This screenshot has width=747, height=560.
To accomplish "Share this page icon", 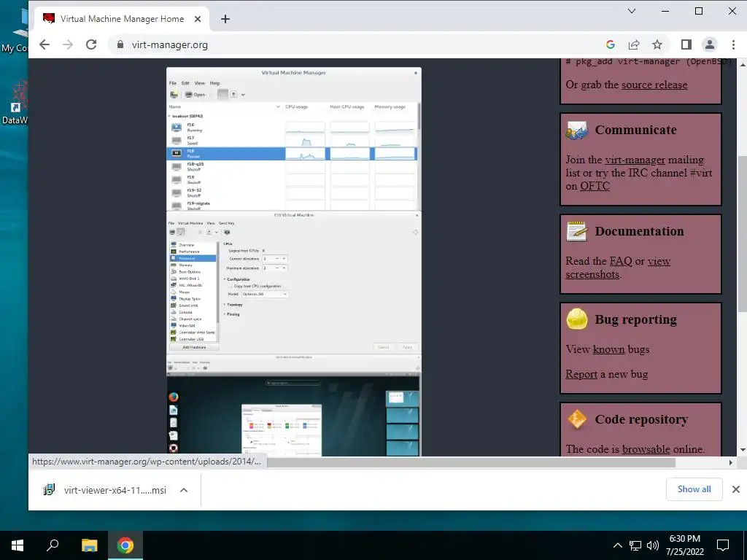I will pos(634,44).
